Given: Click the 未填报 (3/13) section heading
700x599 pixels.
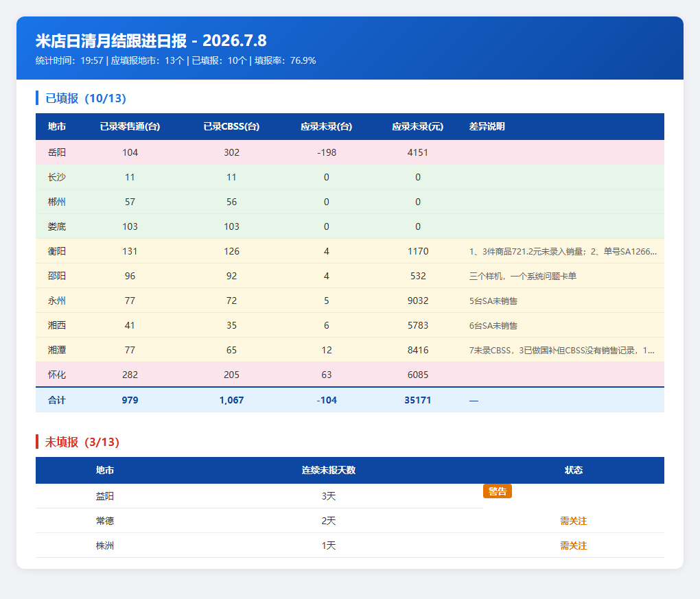Looking at the screenshot, I should pos(82,442).
